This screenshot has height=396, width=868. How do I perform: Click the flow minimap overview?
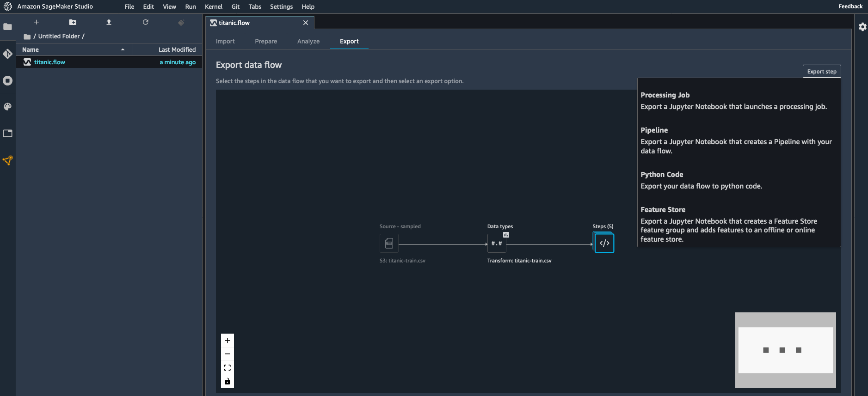785,350
